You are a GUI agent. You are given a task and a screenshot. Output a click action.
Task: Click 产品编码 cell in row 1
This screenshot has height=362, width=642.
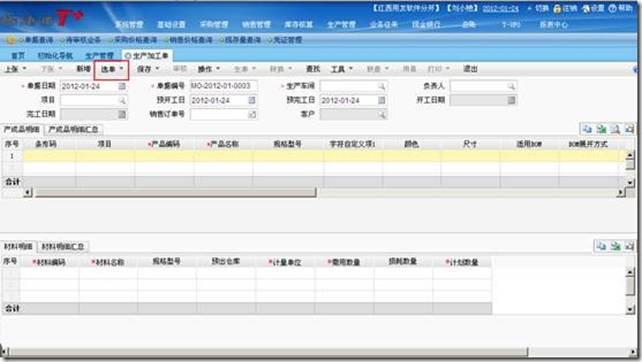[x=165, y=156]
